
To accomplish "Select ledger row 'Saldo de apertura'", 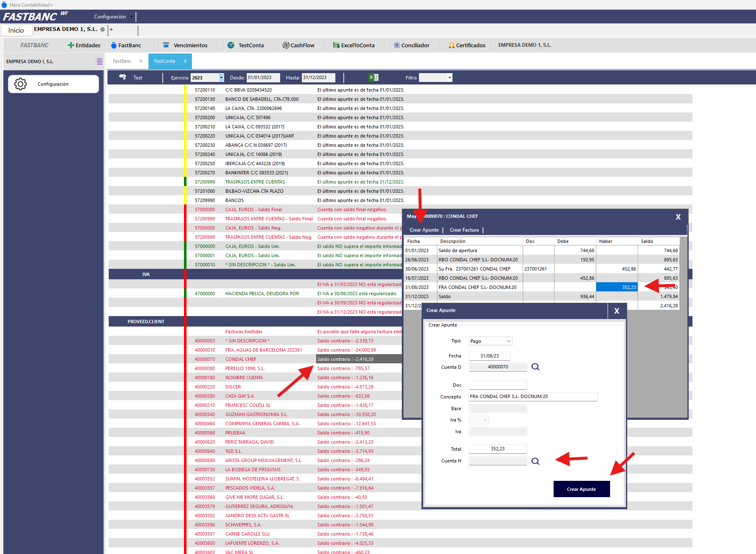I will tap(541, 250).
